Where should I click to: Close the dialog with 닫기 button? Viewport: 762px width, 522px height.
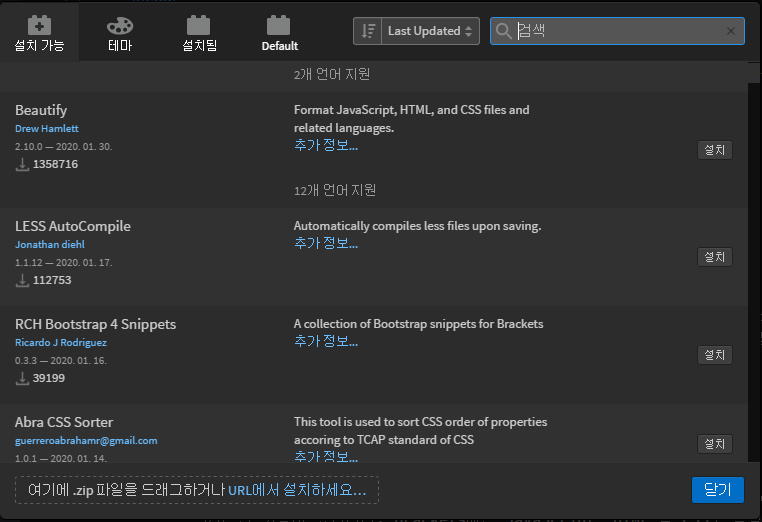(718, 490)
